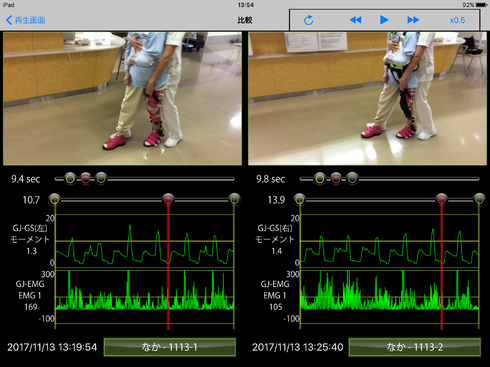The image size is (490, 367).
Task: Open recording なか - 1113-2
Action: (415, 347)
